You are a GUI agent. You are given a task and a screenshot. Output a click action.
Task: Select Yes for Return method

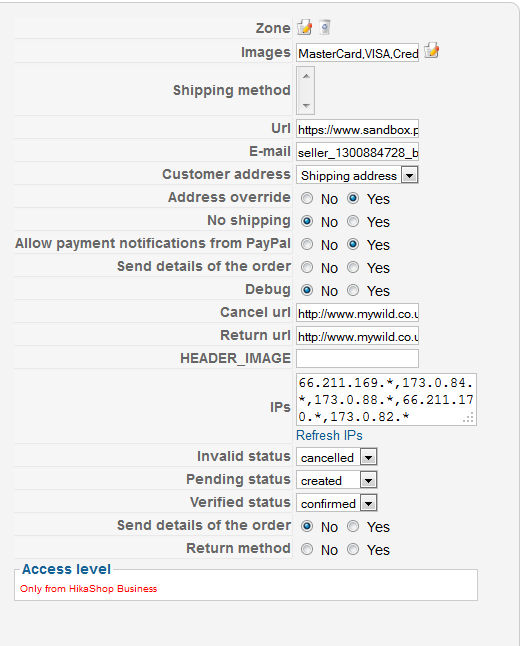[353, 549]
